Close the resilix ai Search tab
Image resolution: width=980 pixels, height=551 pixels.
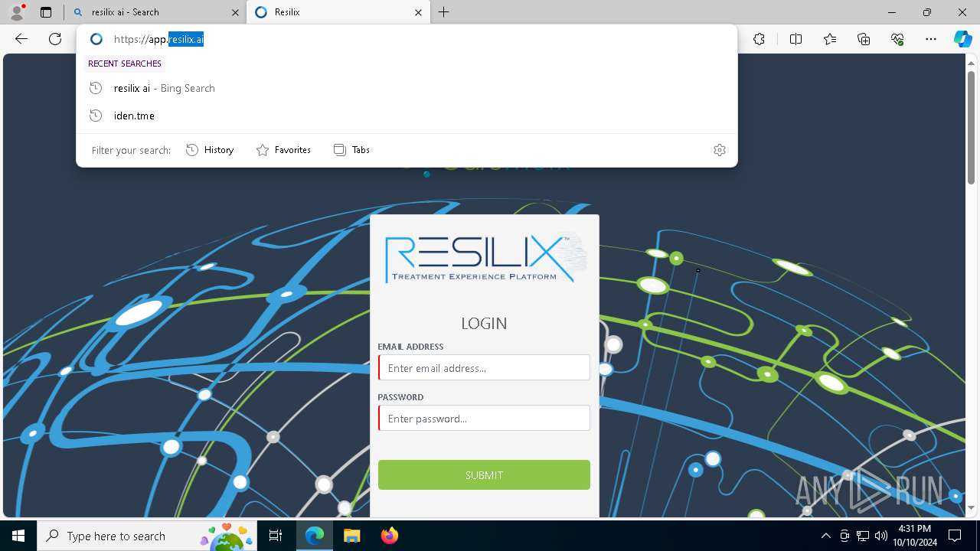click(x=235, y=12)
